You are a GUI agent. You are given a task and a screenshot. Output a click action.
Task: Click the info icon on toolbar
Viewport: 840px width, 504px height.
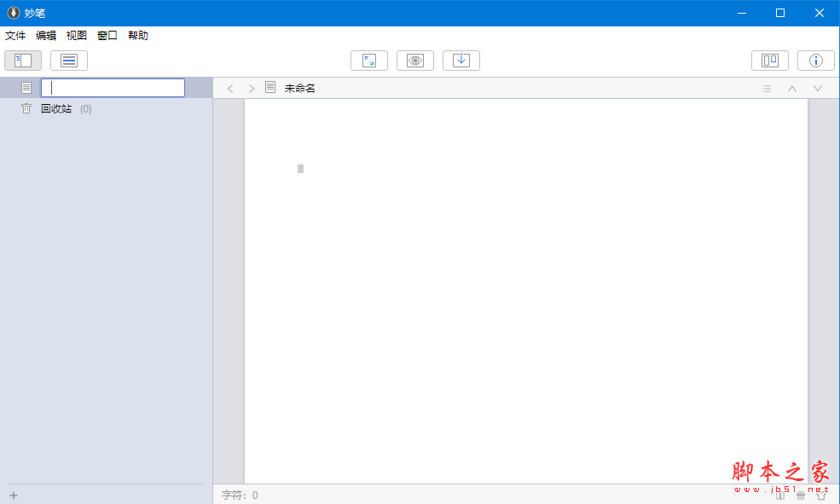click(x=815, y=60)
